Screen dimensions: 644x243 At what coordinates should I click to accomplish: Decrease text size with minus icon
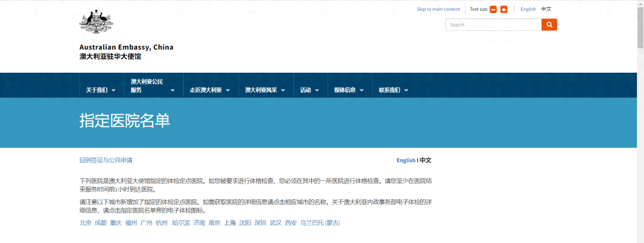pos(493,10)
